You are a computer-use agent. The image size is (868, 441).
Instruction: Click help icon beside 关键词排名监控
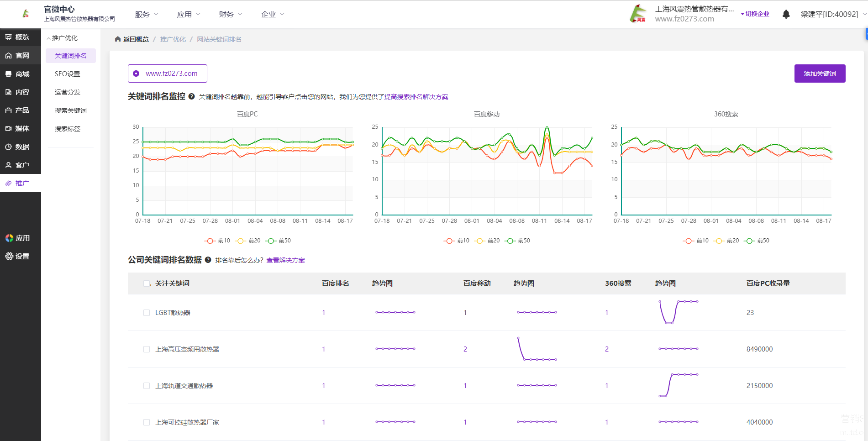[192, 96]
